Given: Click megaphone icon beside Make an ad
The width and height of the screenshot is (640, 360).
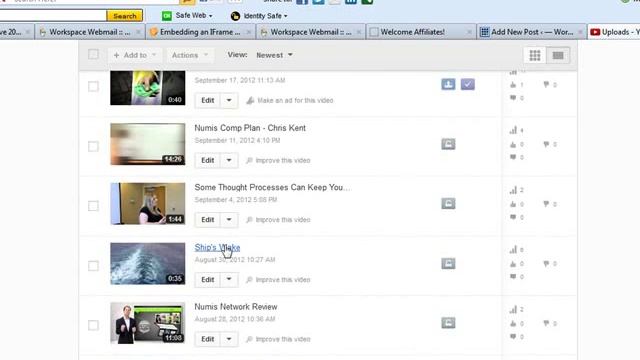Looking at the screenshot, I should 250,100.
